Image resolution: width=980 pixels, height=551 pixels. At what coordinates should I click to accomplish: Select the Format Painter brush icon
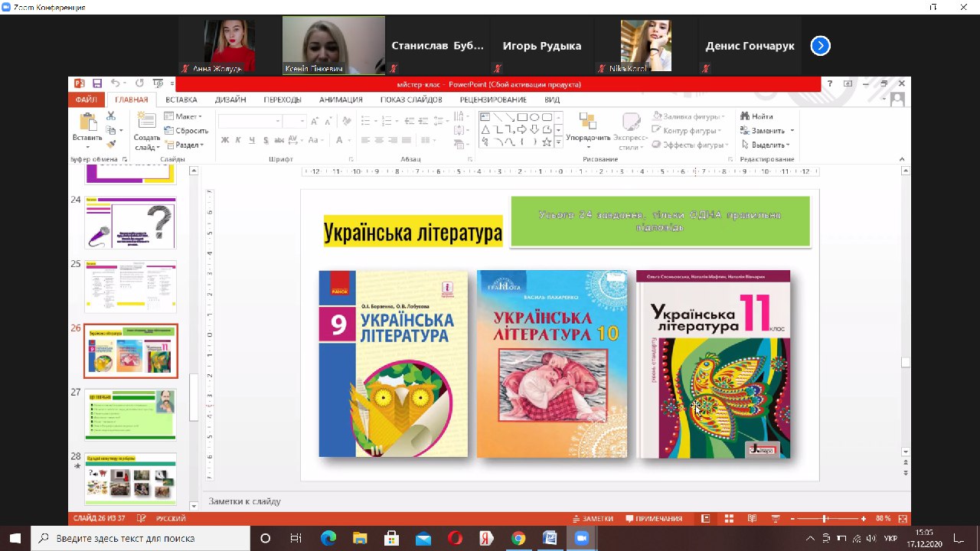point(111,143)
